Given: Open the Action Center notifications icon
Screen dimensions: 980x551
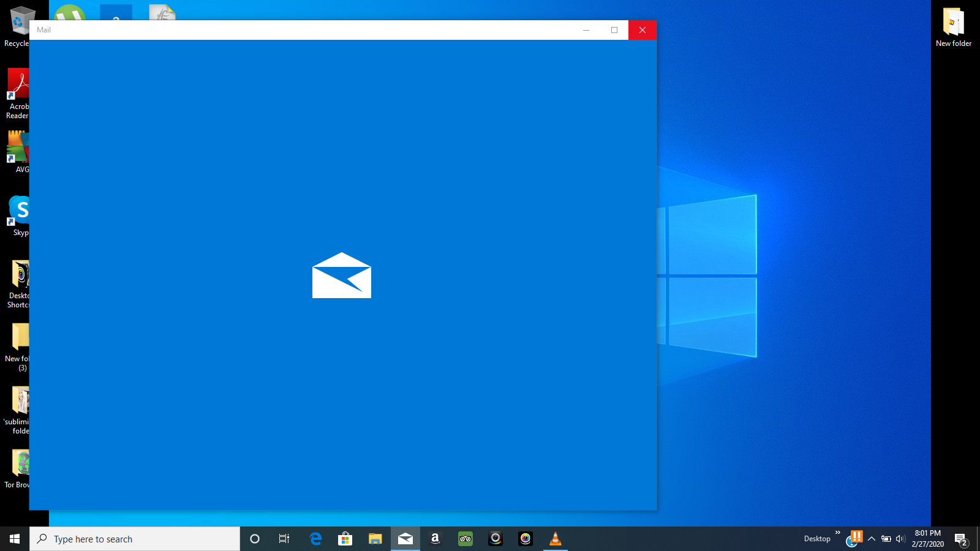Looking at the screenshot, I should click(x=961, y=539).
